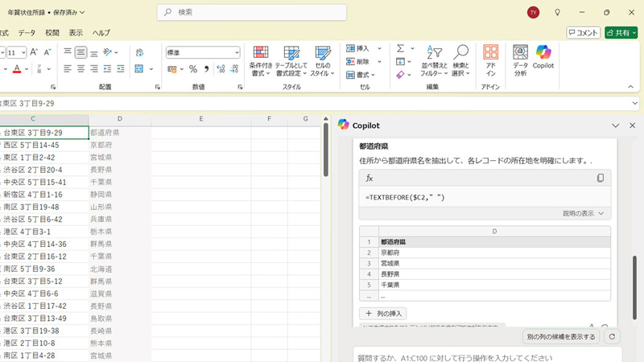
Task: Apply red font color with the A icon
Action: click(17, 69)
